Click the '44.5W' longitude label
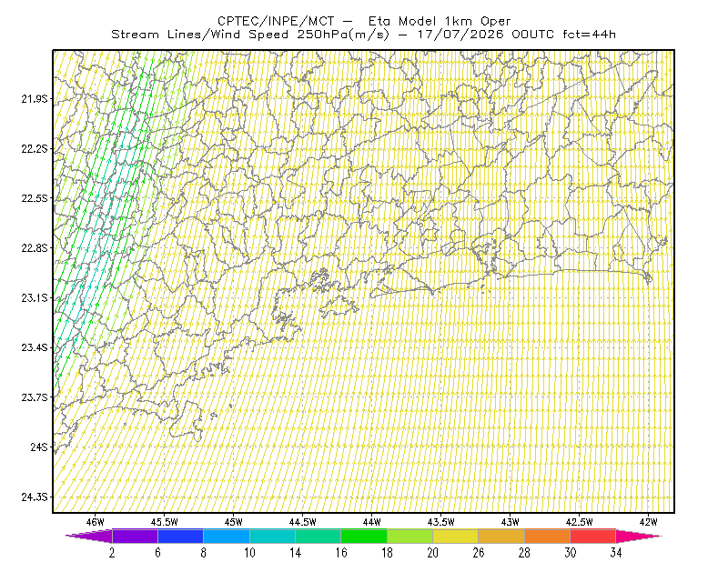The image size is (728, 562). pos(302,522)
